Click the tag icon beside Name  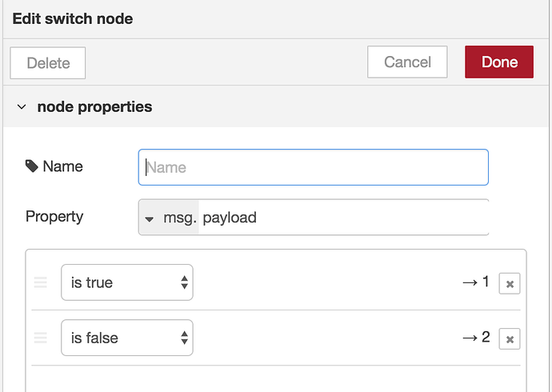coord(32,166)
